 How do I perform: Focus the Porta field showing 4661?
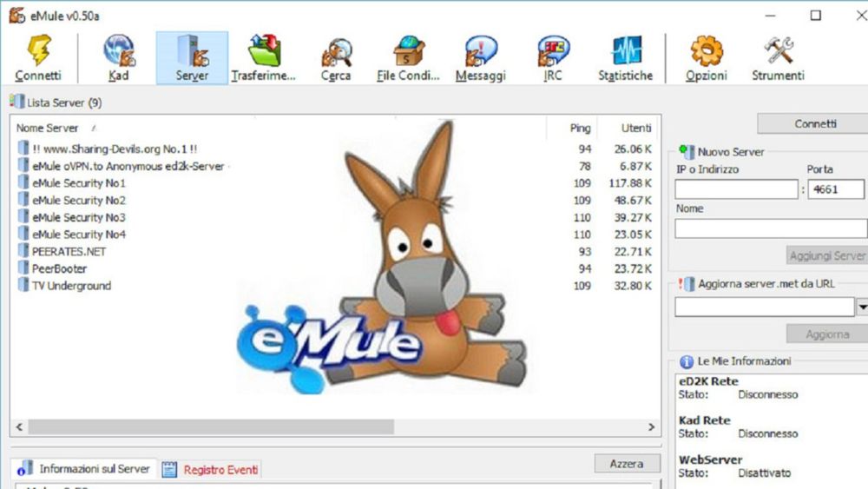click(x=836, y=189)
